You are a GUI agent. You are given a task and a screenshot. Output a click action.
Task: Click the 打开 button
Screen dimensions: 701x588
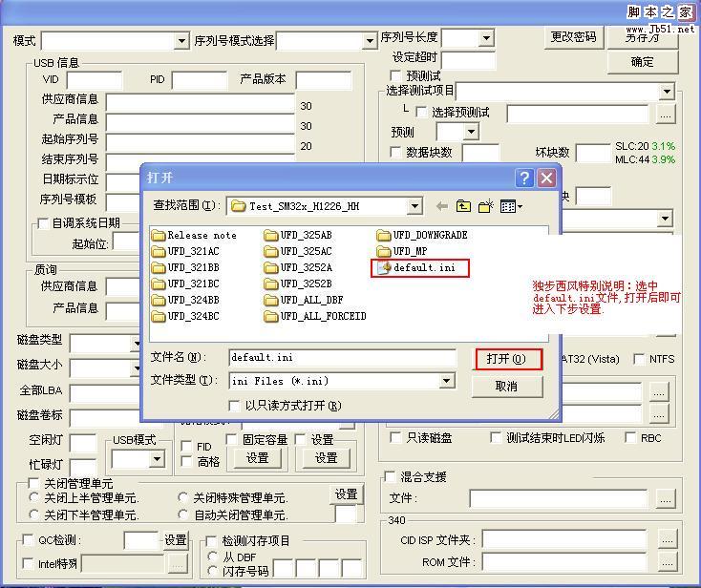[508, 359]
